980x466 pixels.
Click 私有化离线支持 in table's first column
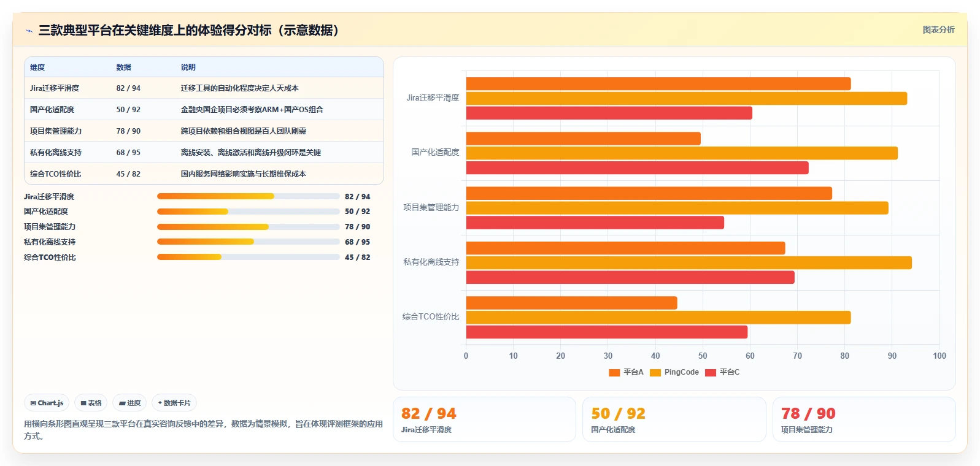pos(56,153)
